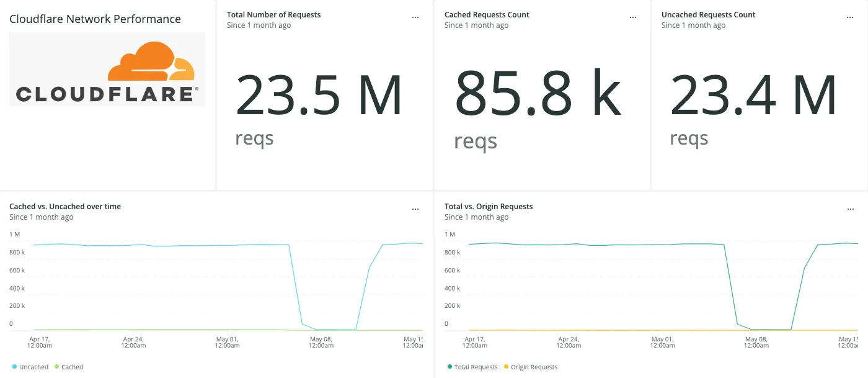Open the Total vs. Origin Requests chart options (ellipsis)
This screenshot has width=868, height=378.
[850, 209]
